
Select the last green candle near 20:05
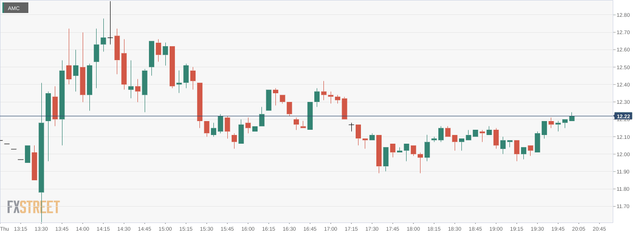tap(572, 118)
